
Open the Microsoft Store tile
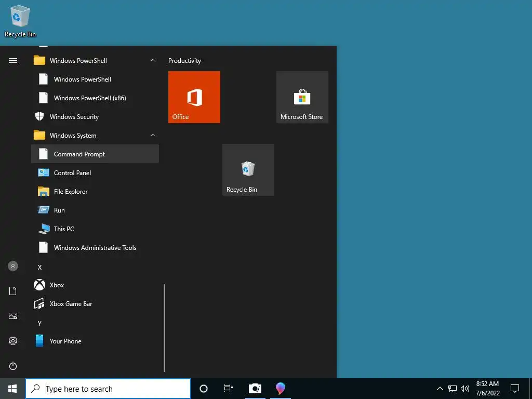click(x=302, y=97)
